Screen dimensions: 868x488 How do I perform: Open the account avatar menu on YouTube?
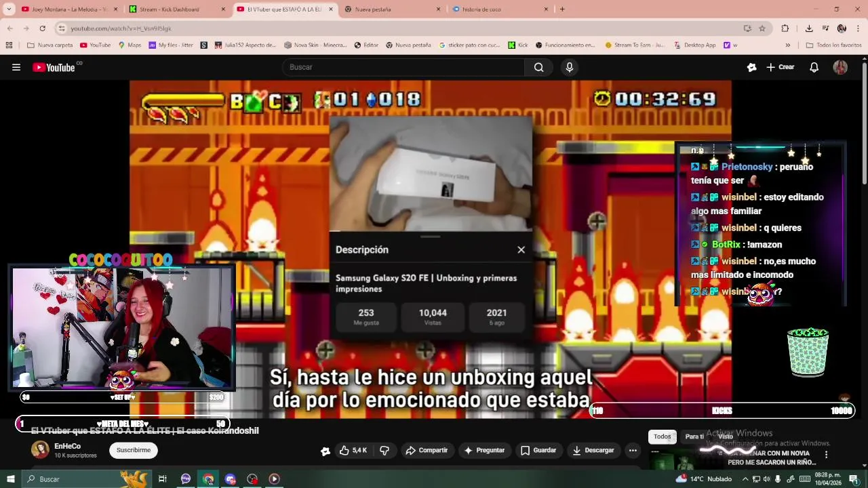pos(840,67)
